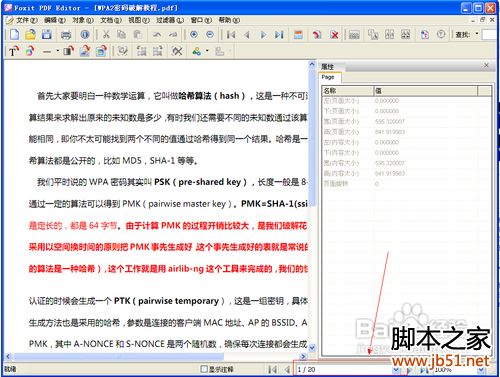Go to first page in top toolbar

(231, 35)
